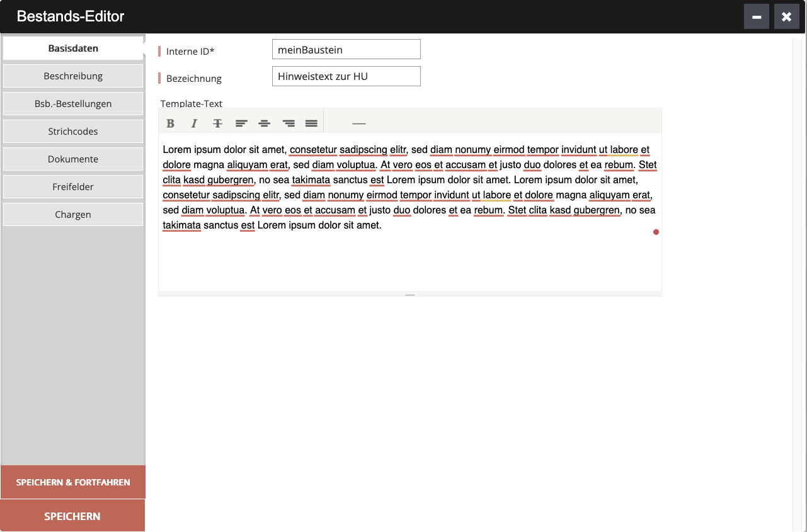The height and width of the screenshot is (532, 807).
Task: Click the Speichern & Fortfahren button
Action: tap(73, 482)
